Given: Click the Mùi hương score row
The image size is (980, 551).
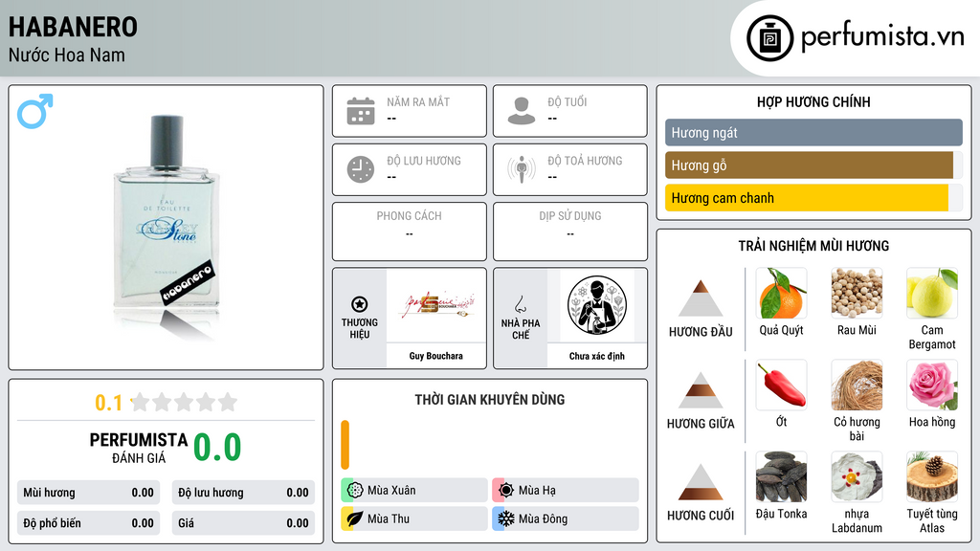Looking at the screenshot, I should coord(89,493).
